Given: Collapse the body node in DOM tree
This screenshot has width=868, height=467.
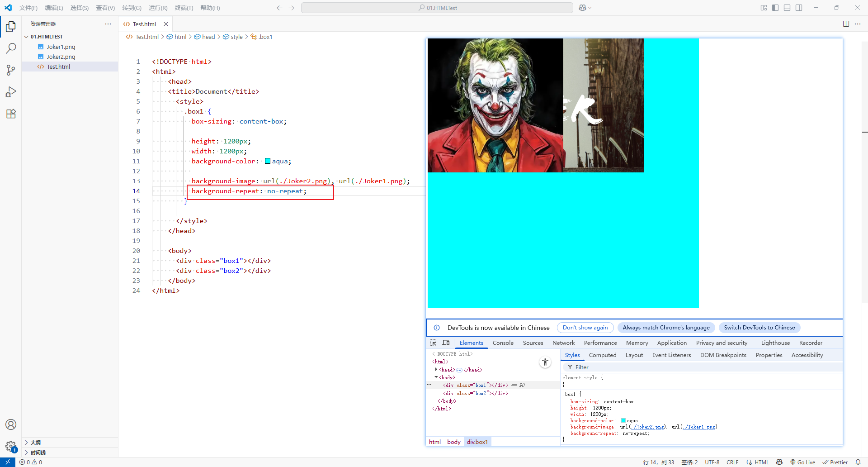Looking at the screenshot, I should pos(436,377).
